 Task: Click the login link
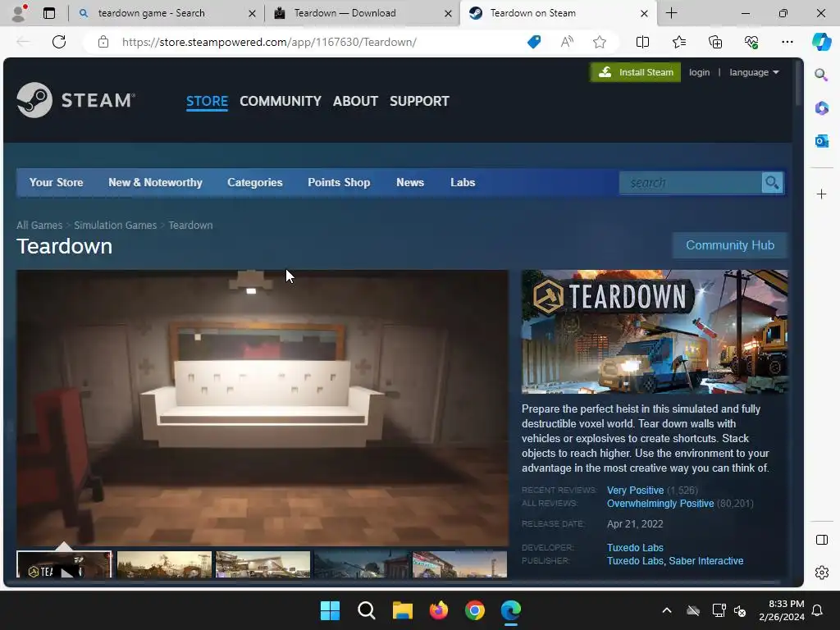tap(699, 72)
